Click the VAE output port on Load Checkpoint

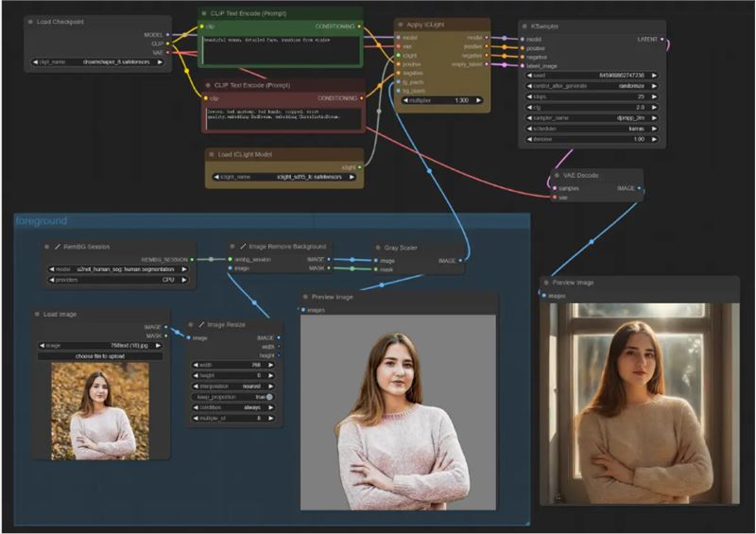point(168,52)
